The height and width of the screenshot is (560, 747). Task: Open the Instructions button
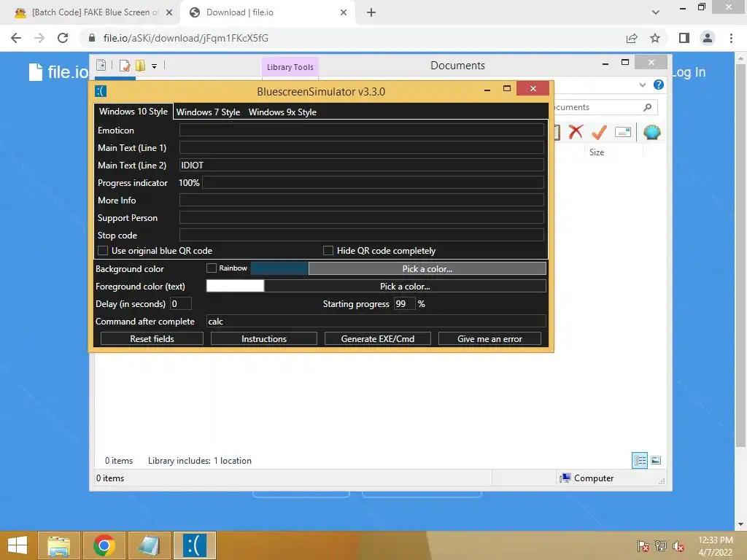(x=264, y=338)
